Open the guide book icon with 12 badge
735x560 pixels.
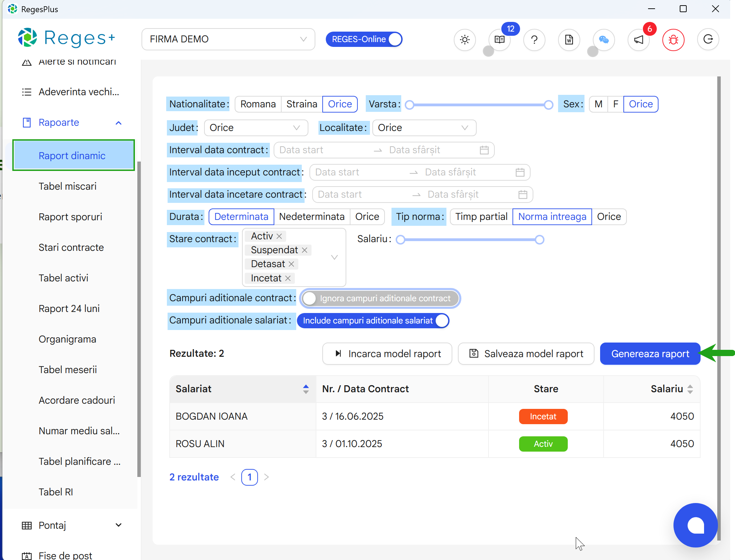[499, 40]
